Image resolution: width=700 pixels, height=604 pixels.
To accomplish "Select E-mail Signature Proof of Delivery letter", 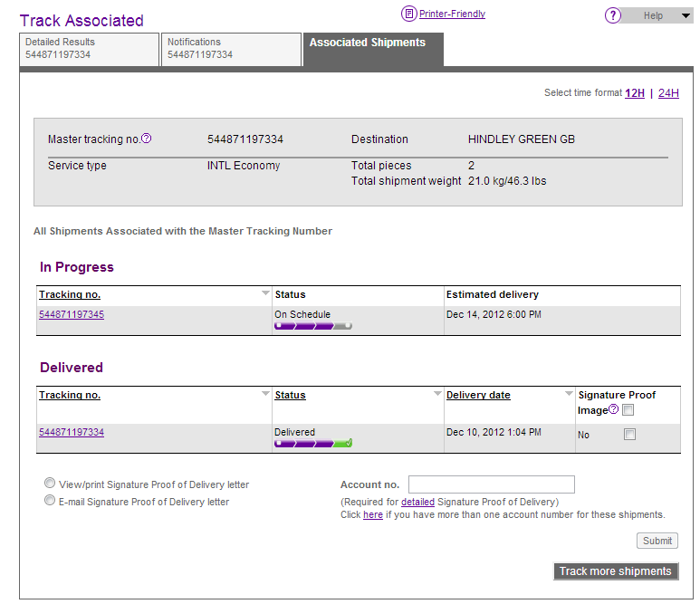I will tap(50, 501).
